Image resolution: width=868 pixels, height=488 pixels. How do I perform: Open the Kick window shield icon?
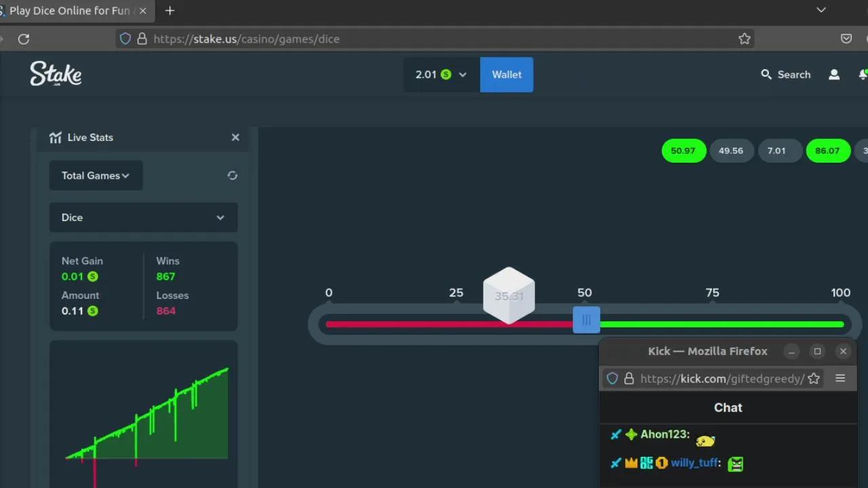click(612, 379)
